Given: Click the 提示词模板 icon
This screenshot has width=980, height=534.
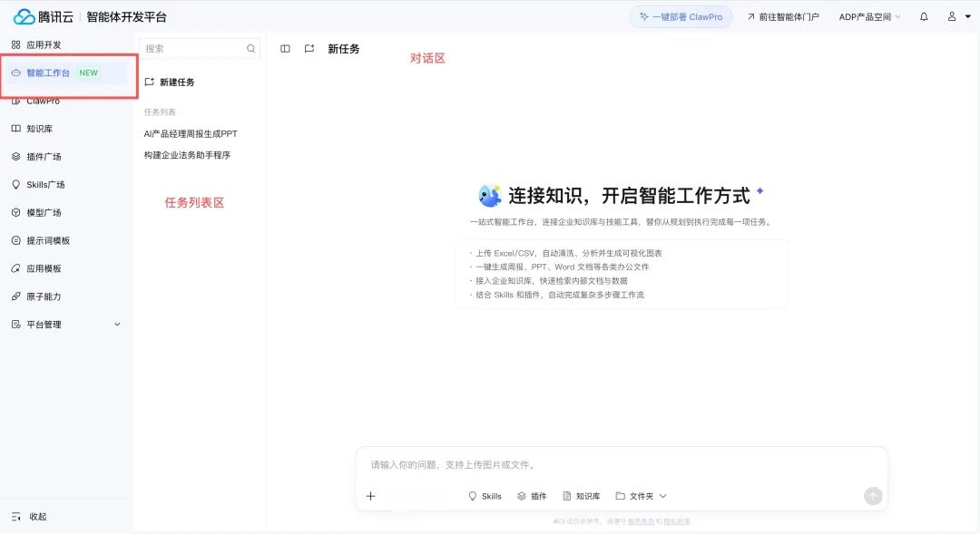Looking at the screenshot, I should pos(15,240).
